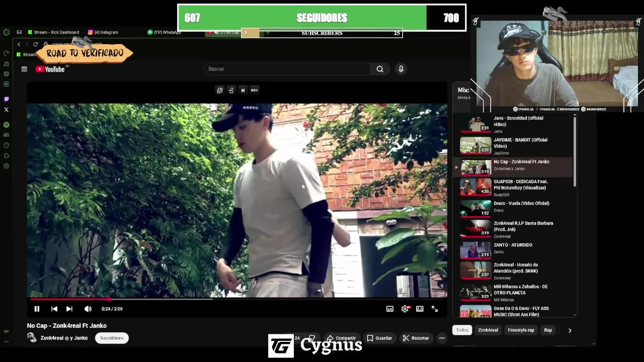Share the video with Compartir
Viewport: 644px width, 362px height.
[341, 338]
